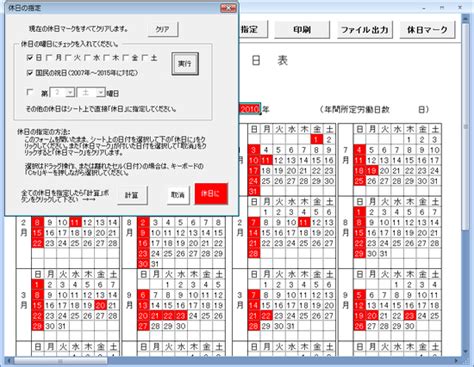The width and height of the screenshot is (474, 367).
Task: Click the 取消 button
Action: (x=178, y=195)
